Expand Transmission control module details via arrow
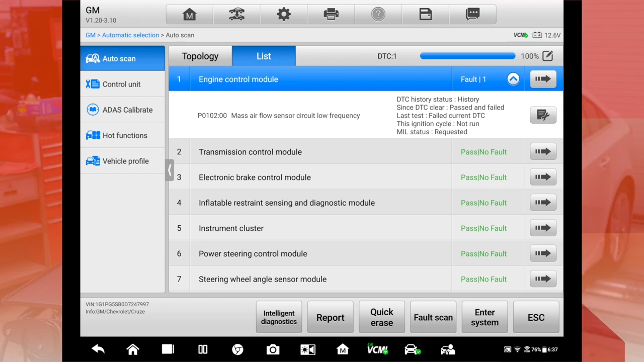 click(542, 151)
